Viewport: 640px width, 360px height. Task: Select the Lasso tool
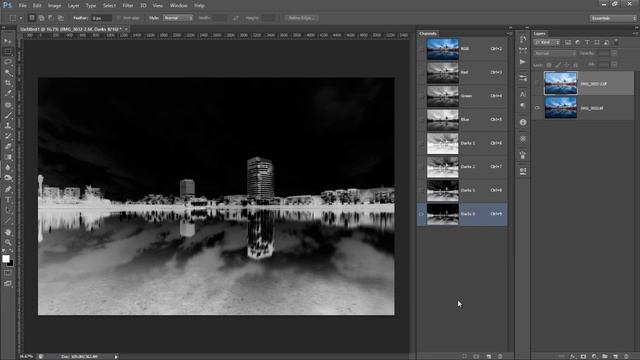8,62
